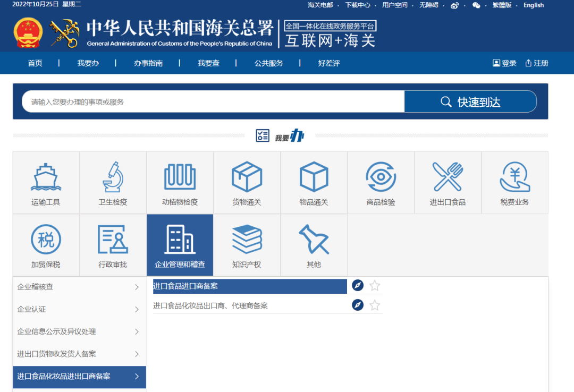Screen dimensions: 574x392
Task: Click the service search input field
Action: point(213,101)
